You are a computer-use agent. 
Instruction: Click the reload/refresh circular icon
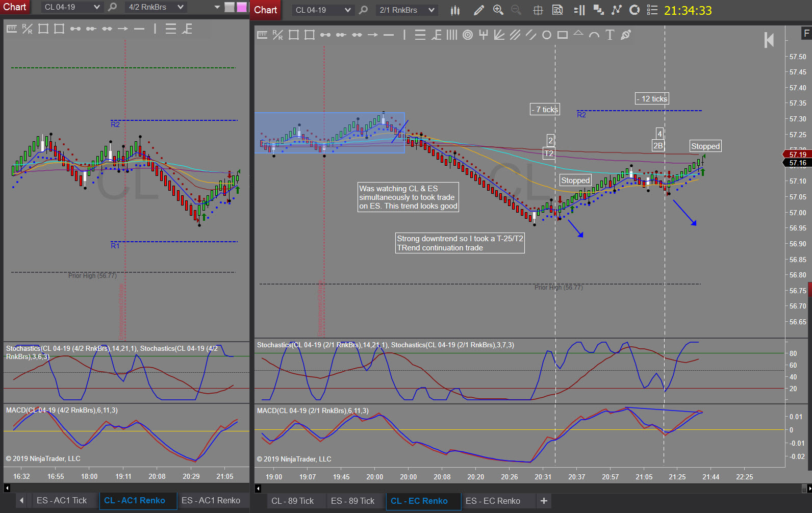tap(635, 10)
